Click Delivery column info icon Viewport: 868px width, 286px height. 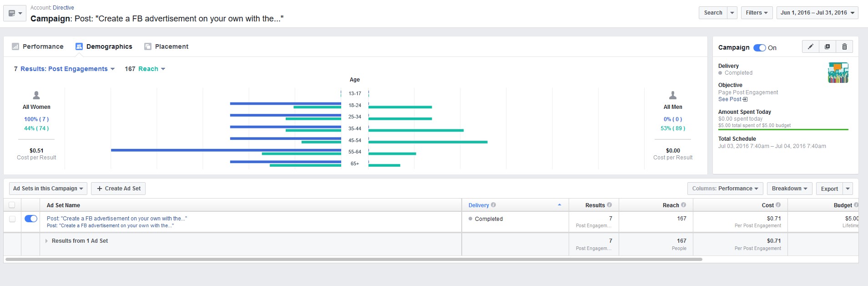point(494,205)
